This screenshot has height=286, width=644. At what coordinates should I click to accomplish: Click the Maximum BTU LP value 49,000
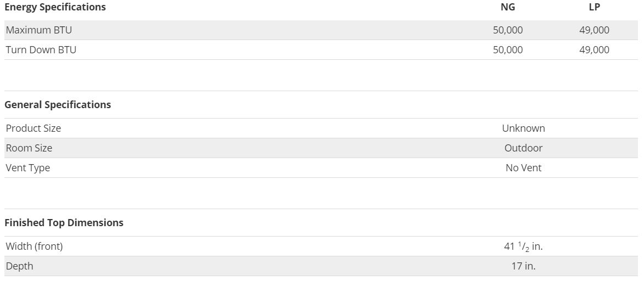click(594, 30)
